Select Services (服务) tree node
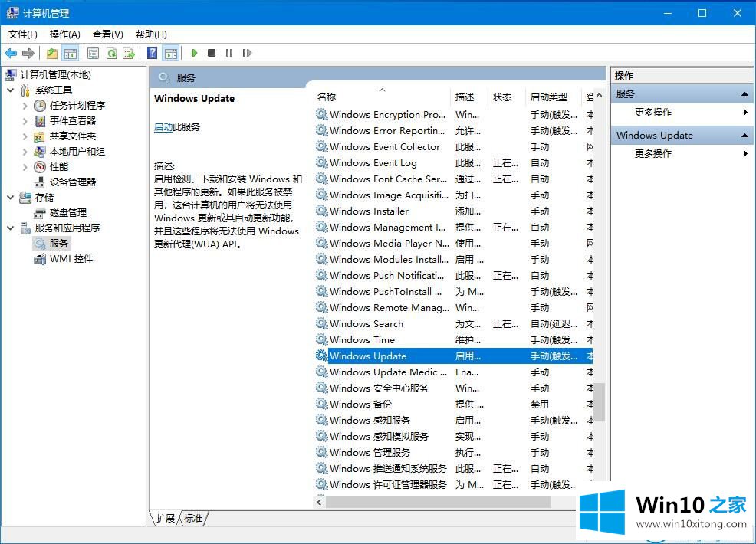The width and height of the screenshot is (756, 544). 59,244
